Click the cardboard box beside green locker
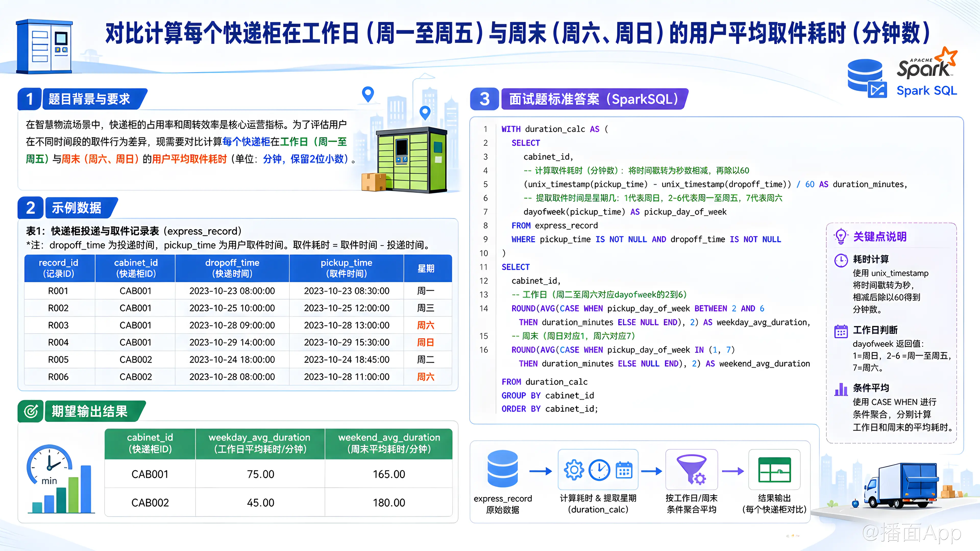980x551 pixels. click(374, 182)
